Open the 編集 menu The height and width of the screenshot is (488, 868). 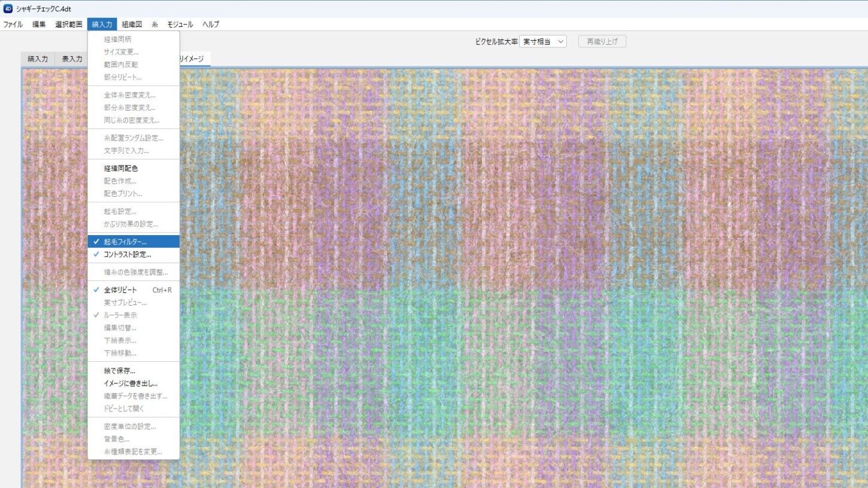pyautogui.click(x=39, y=25)
